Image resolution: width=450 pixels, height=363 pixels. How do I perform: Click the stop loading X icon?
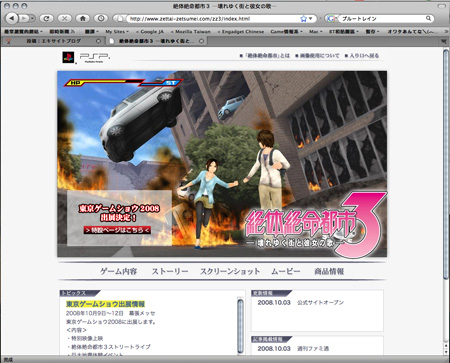click(64, 19)
